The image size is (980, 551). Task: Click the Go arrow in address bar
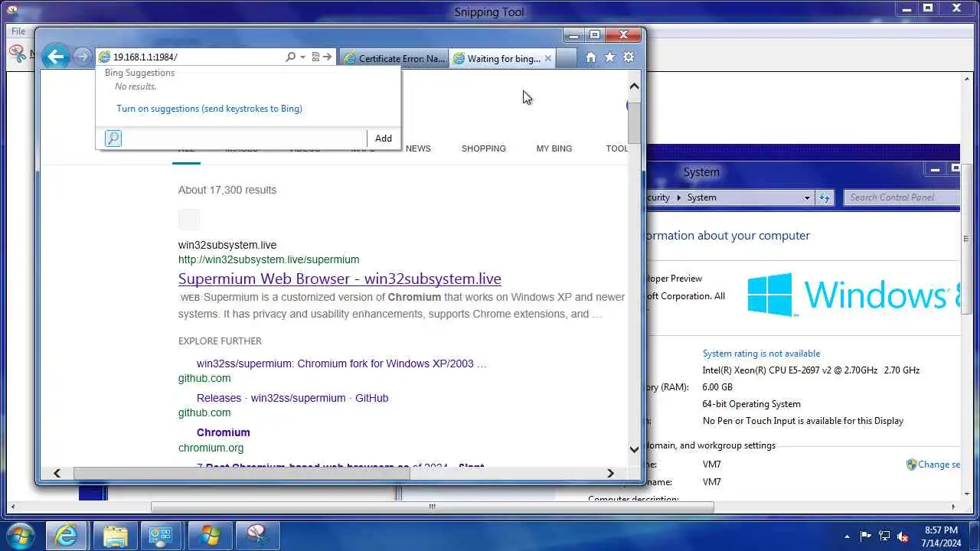pyautogui.click(x=328, y=57)
